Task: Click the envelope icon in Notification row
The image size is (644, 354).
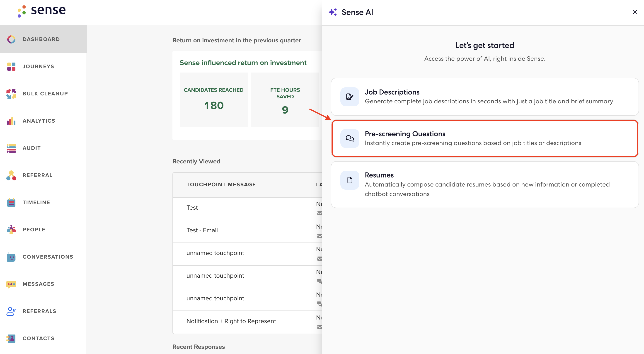Action: pos(319,327)
